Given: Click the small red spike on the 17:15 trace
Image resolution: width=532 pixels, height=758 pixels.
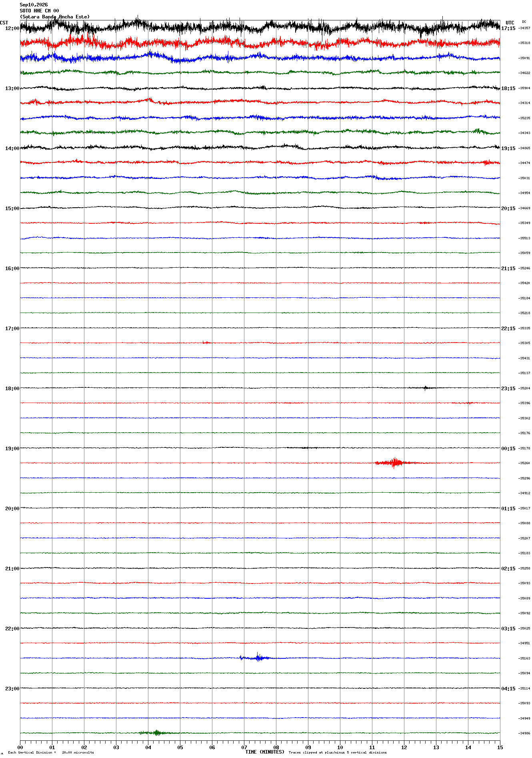Looking at the screenshot, I should pos(206,342).
